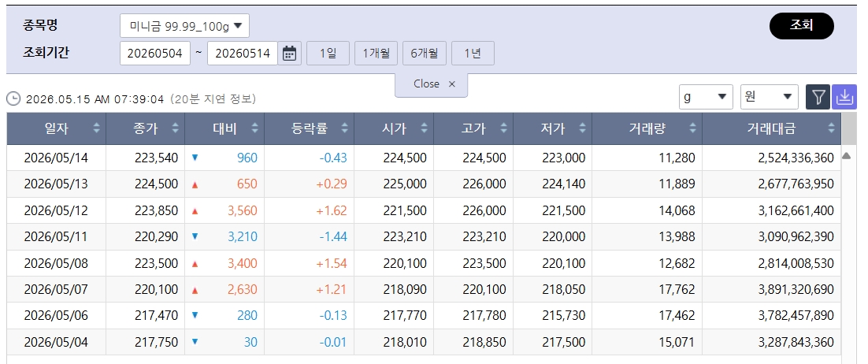Sort by 거래량 column arrows

tap(692, 128)
